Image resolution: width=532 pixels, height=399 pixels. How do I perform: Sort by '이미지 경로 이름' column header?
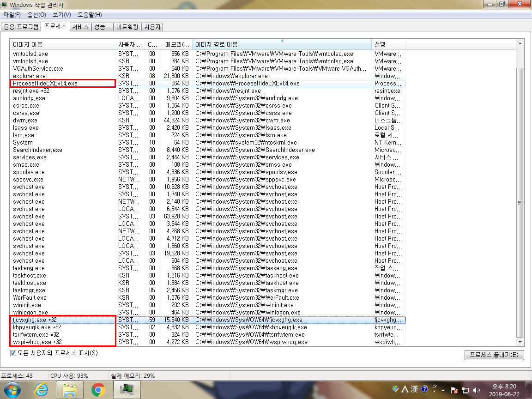(x=282, y=44)
